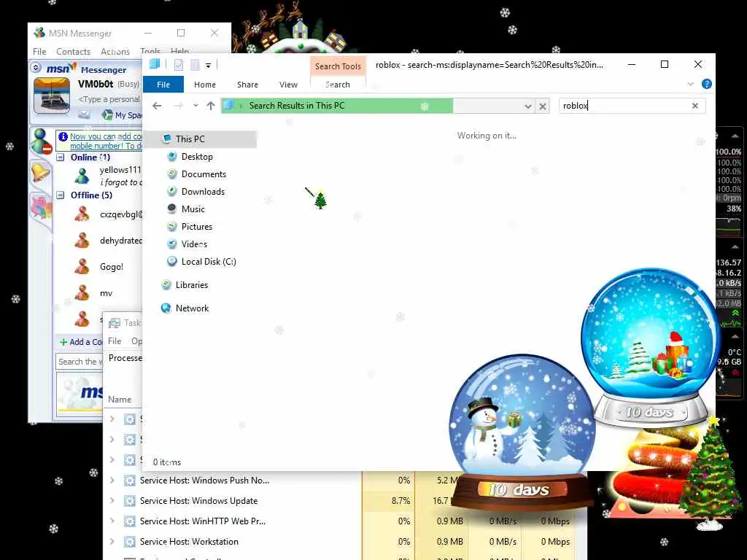The image size is (747, 560).
Task: Stop the search with address bar X
Action: coord(543,106)
